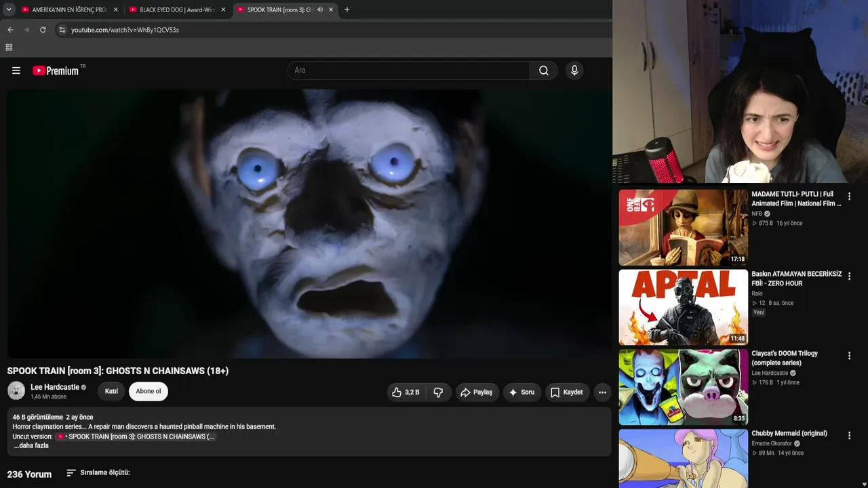Viewport: 868px width, 488px height.
Task: Click the 1,46 Mn abone subscriber count
Action: pos(48,397)
